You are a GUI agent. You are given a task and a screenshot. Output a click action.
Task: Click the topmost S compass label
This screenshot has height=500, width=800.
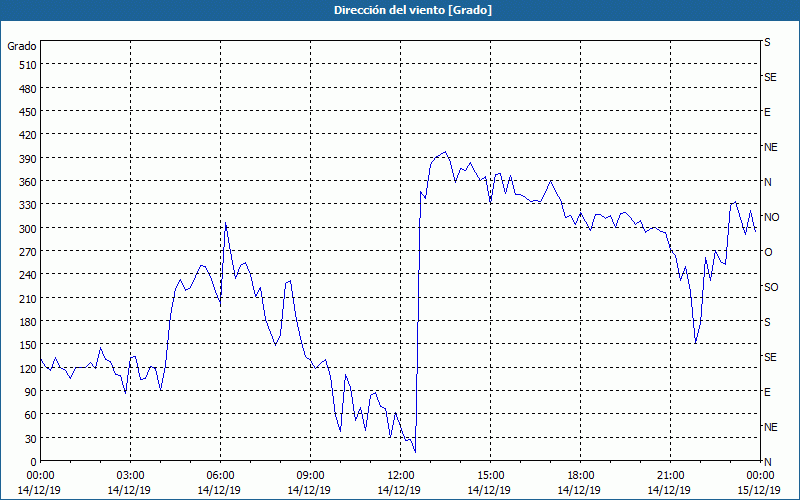point(767,42)
